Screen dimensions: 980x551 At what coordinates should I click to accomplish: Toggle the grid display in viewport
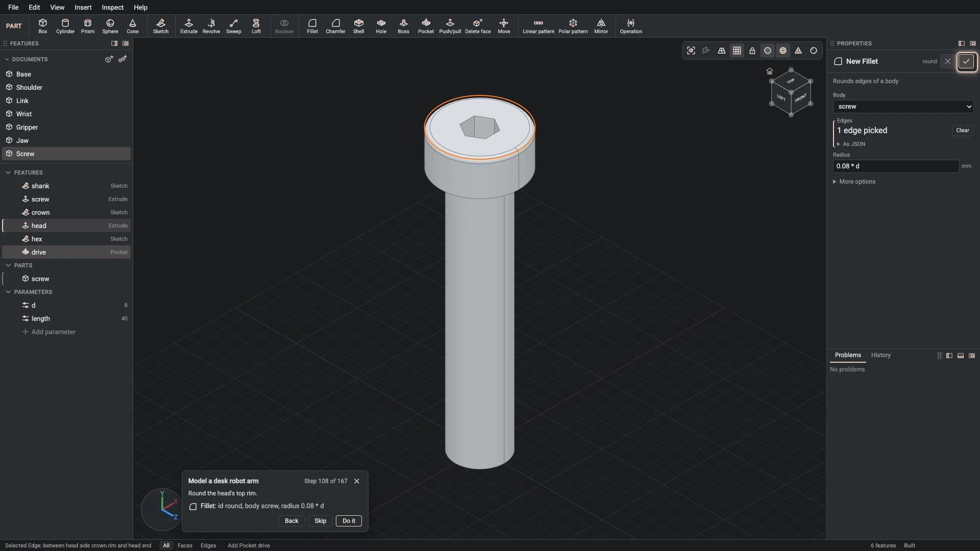click(737, 51)
